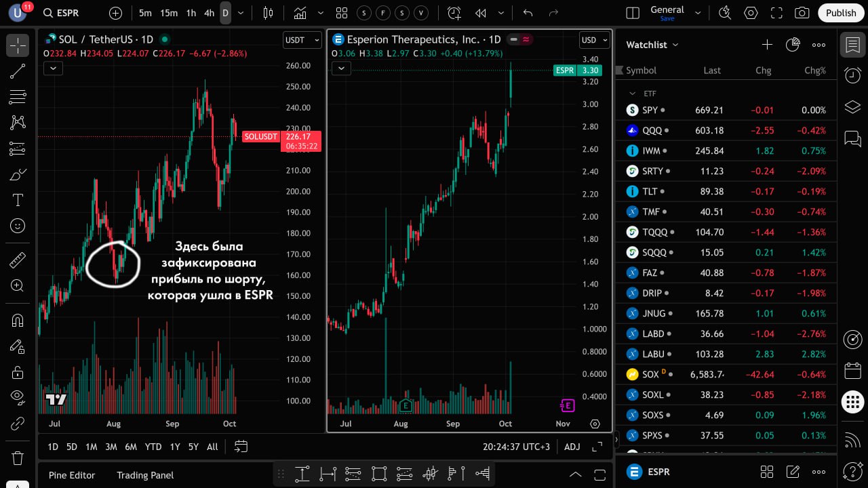
Task: Click the add symbol plus in Watchlist
Action: [767, 45]
